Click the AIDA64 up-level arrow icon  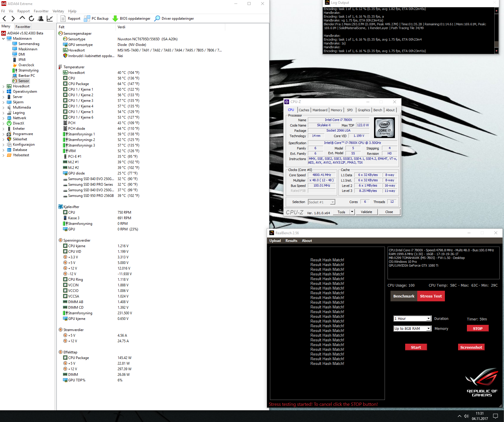(x=22, y=18)
